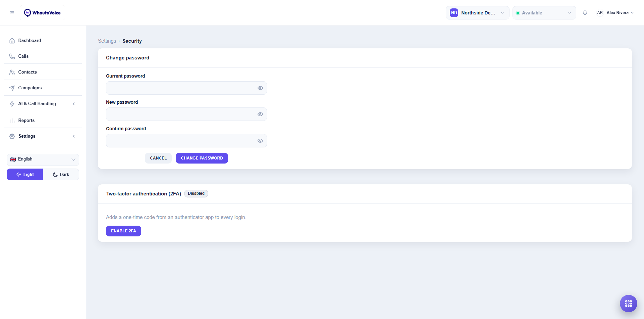Viewport: 644px width, 319px height.
Task: Switch to Light theme
Action: [x=25, y=175]
